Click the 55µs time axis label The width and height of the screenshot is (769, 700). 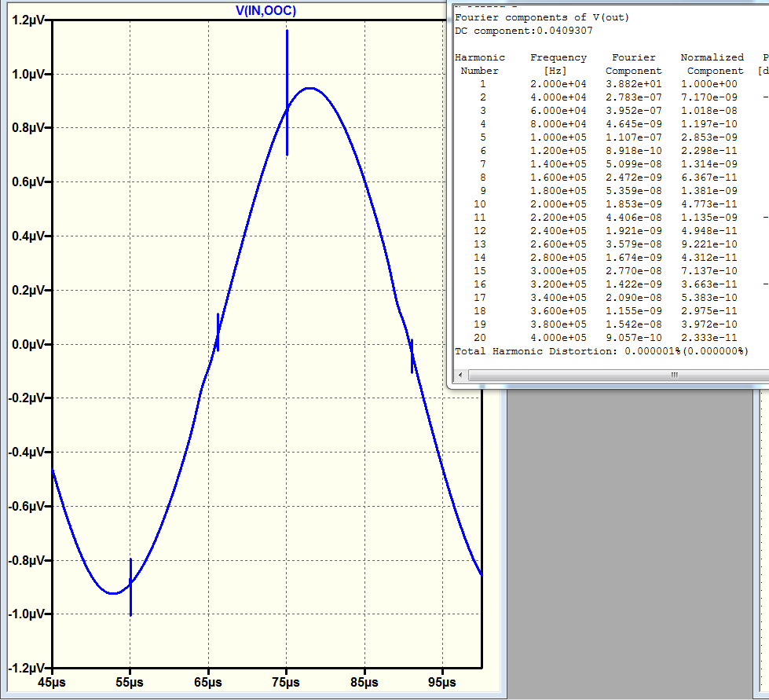[130, 683]
